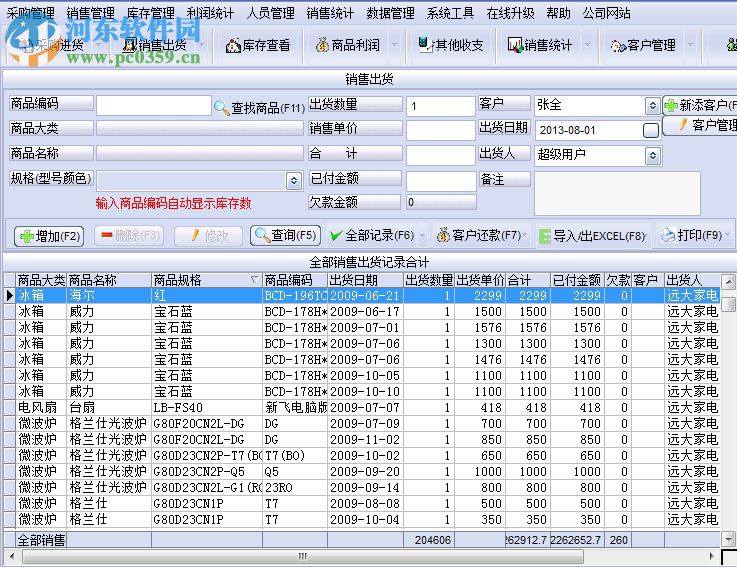Open the 客户管理 toolbar icon
Image resolution: width=737 pixels, height=567 pixels.
(x=643, y=45)
